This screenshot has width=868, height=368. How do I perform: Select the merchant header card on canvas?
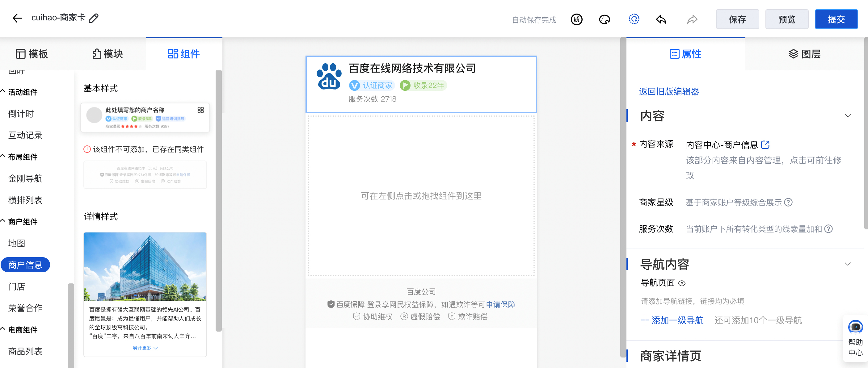[x=421, y=84]
